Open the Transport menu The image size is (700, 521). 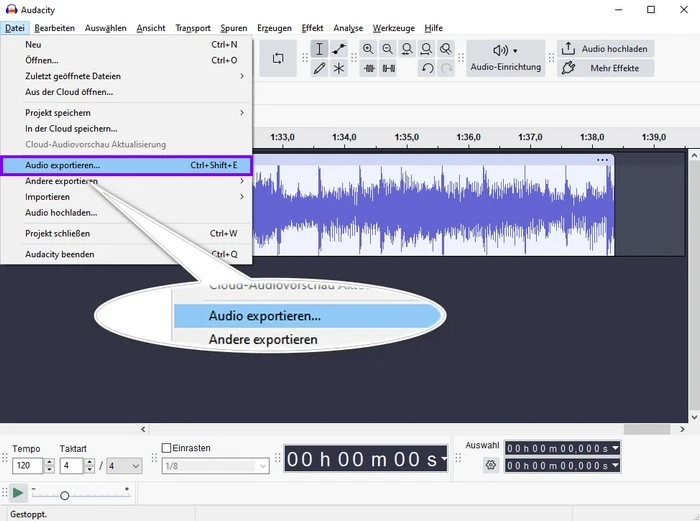click(193, 28)
